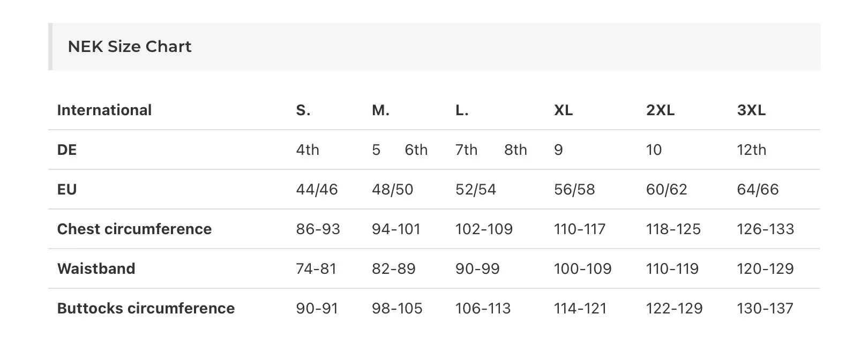Click waistband value 100-109
868x344 pixels.
582,268
